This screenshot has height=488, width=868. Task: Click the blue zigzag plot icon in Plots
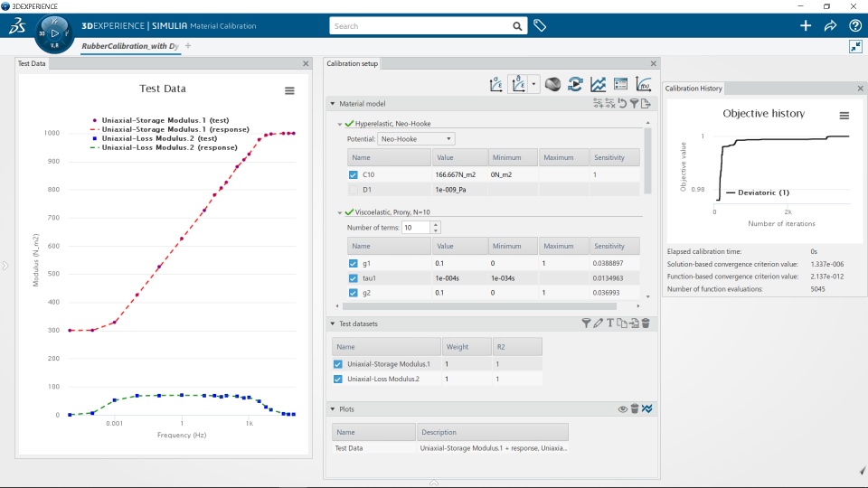coord(647,408)
